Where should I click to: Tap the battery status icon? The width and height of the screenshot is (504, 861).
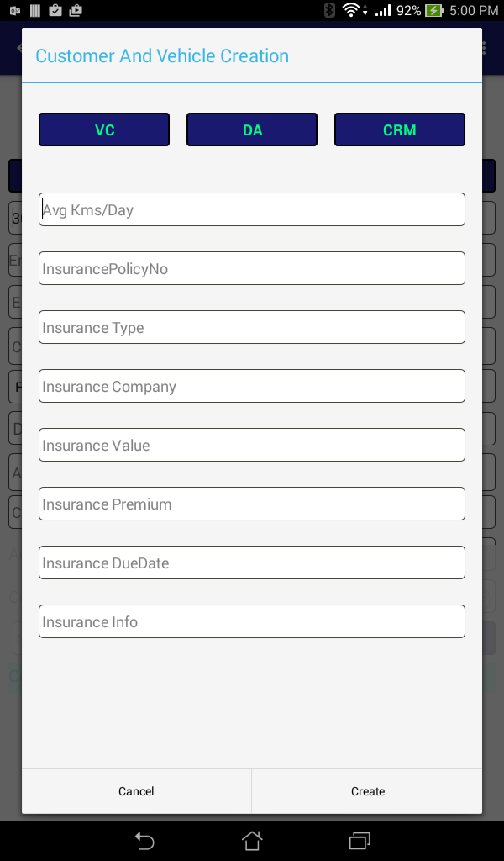(433, 10)
